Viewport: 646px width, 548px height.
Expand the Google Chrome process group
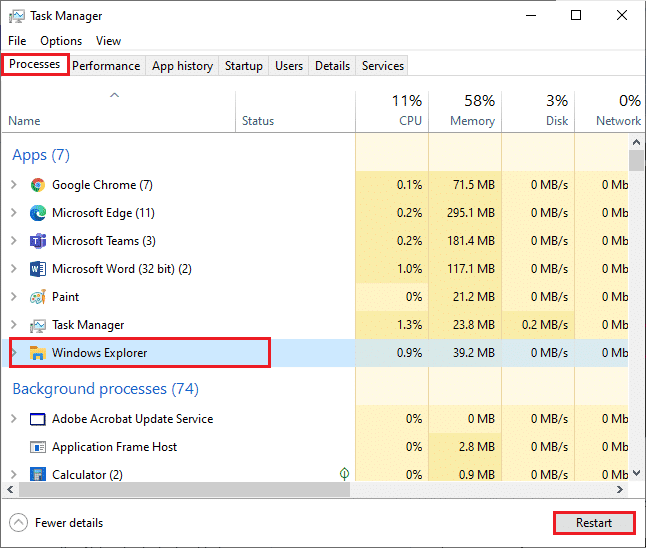point(14,185)
